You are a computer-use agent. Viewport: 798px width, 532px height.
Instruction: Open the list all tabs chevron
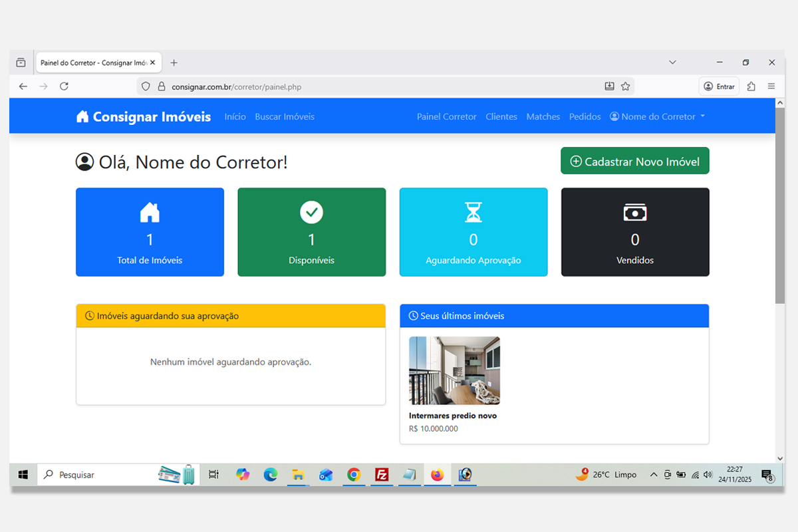tap(672, 63)
